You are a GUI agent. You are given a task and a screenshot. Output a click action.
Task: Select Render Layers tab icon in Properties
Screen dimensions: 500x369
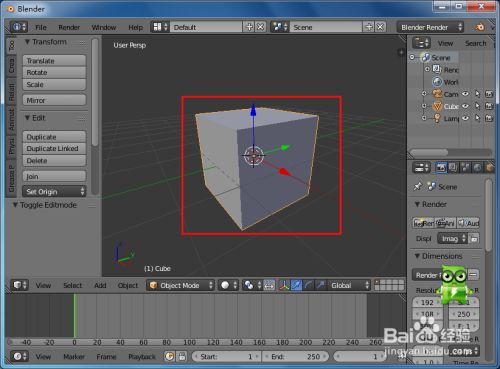pos(453,168)
